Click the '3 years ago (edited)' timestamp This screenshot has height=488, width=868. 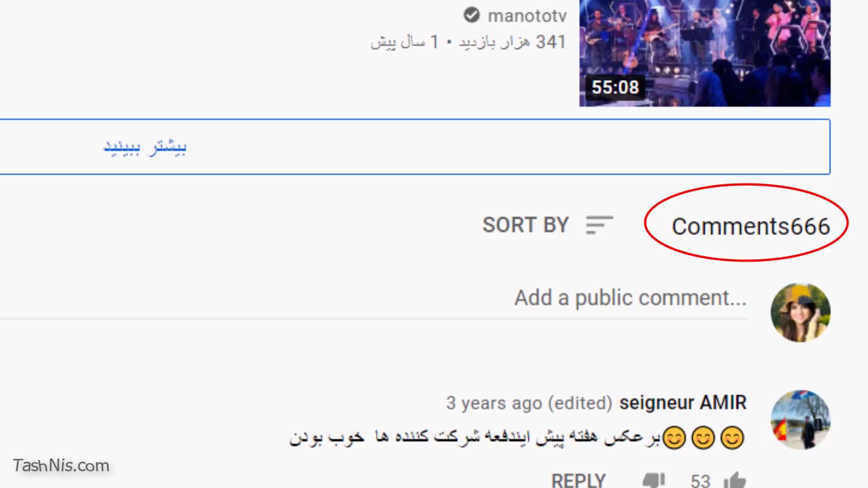[x=529, y=403]
